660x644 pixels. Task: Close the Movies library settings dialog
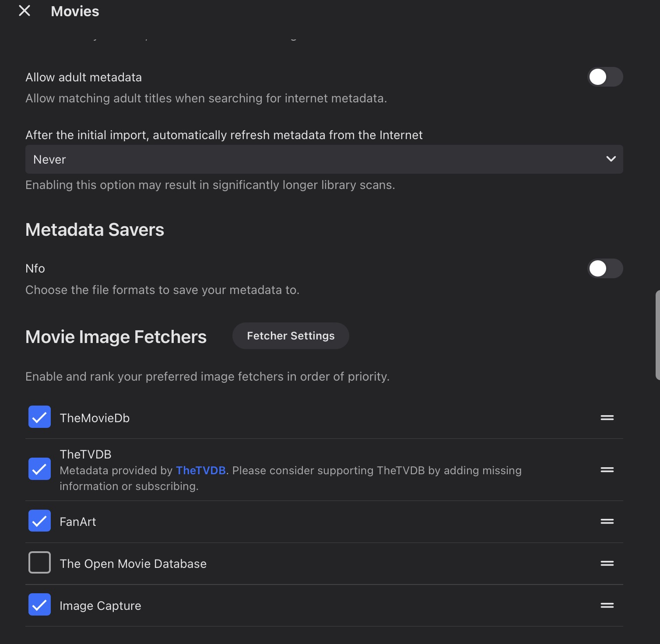click(25, 11)
